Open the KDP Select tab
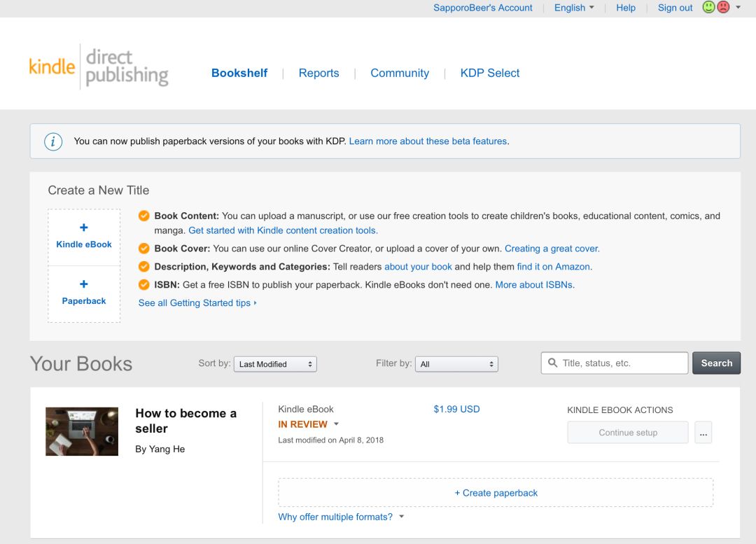This screenshot has height=544, width=756. (490, 73)
